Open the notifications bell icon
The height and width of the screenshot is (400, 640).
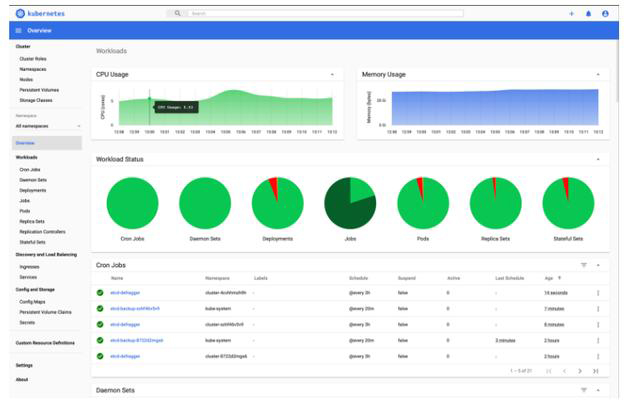tap(588, 14)
